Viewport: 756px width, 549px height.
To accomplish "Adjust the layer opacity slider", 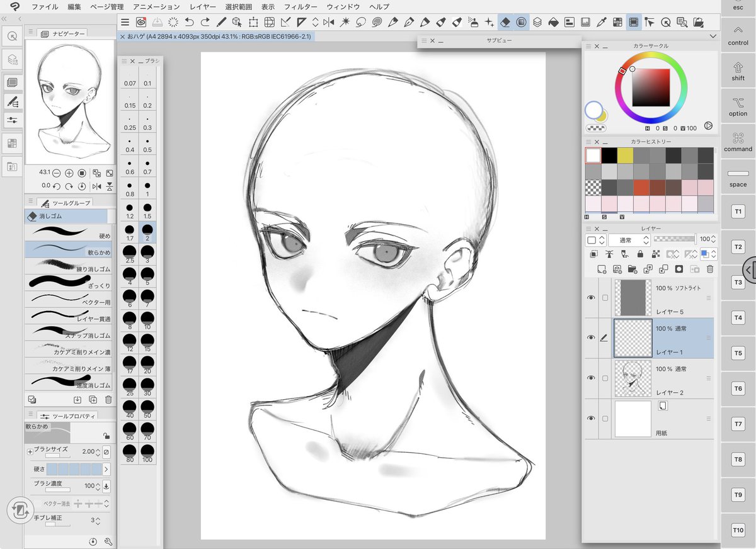I will 675,239.
